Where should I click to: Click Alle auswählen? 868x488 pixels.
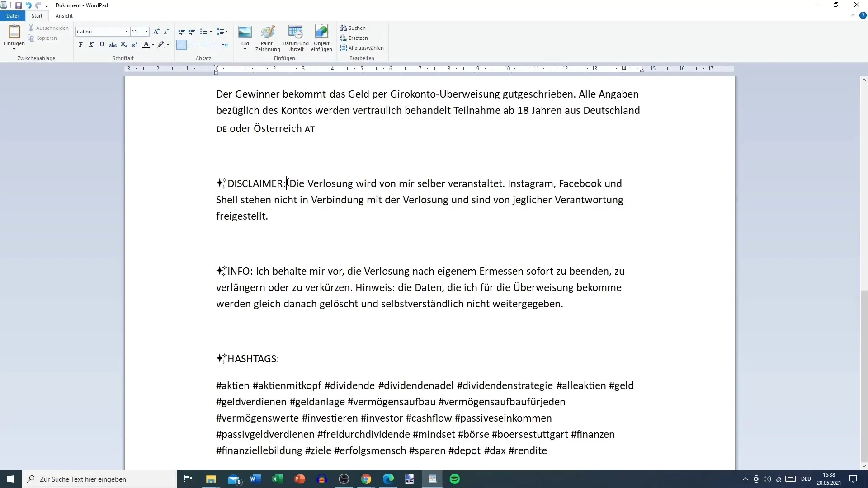point(362,48)
